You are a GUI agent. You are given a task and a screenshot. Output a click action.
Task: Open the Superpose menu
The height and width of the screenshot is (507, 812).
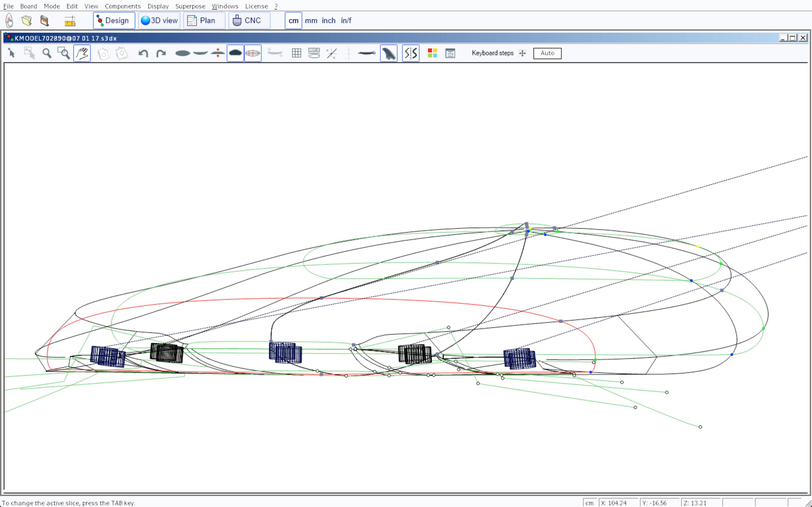(190, 6)
